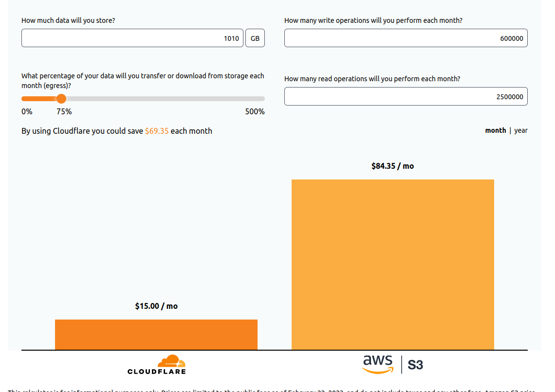The width and height of the screenshot is (555, 392).
Task: Click the $69.35 savings amount
Action: (157, 131)
